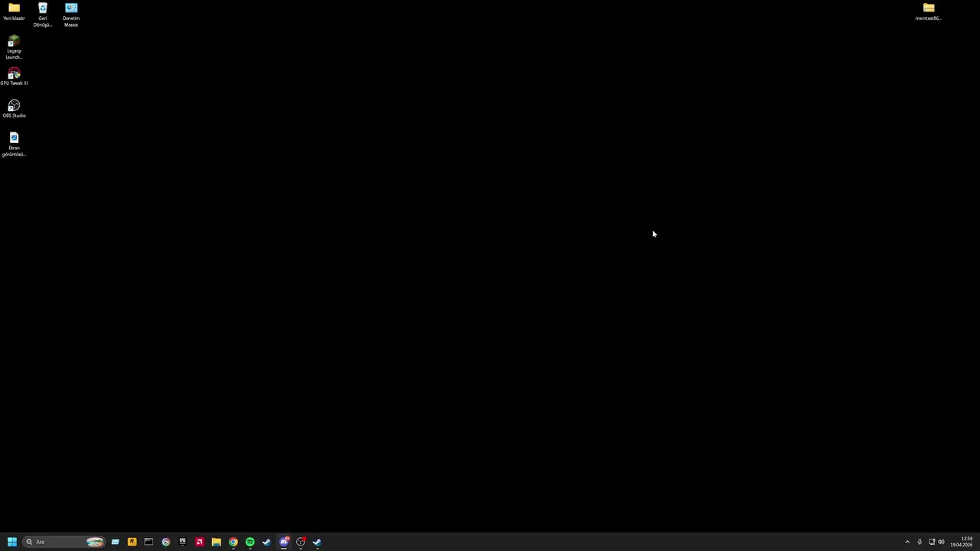This screenshot has width=980, height=551.
Task: Open network settings from the tray icon
Action: coord(932,542)
